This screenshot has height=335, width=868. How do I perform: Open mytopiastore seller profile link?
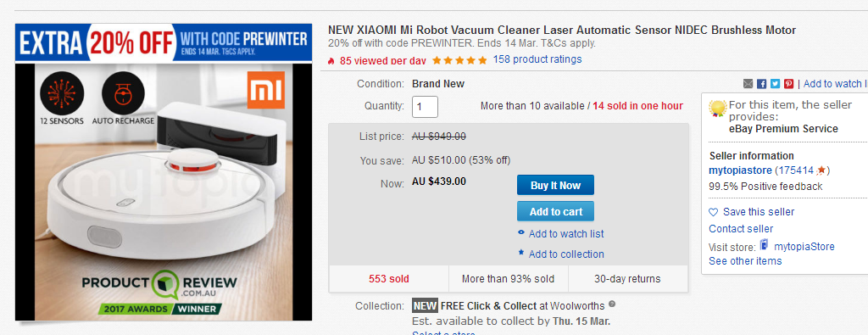pyautogui.click(x=739, y=170)
